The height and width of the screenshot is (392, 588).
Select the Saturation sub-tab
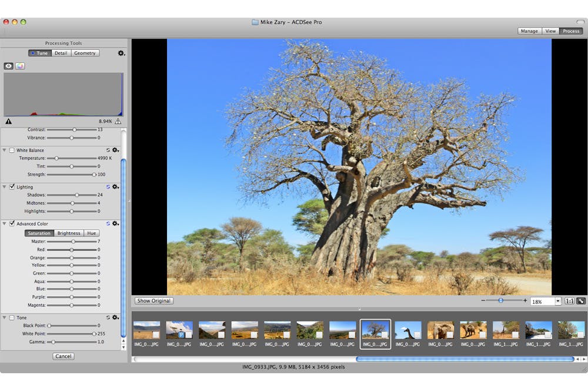[39, 233]
